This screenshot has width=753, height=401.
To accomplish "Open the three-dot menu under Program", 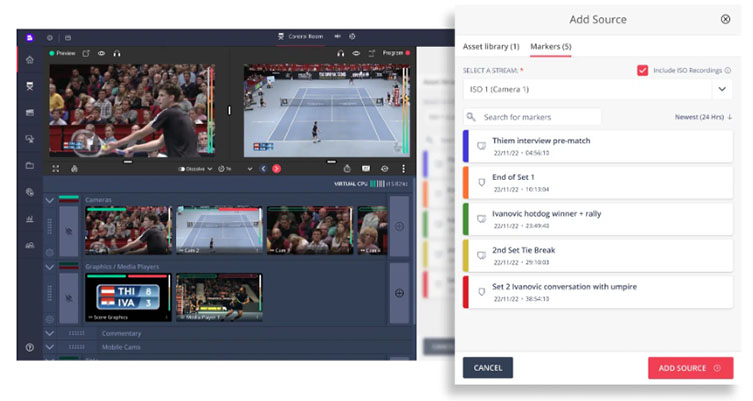I will pyautogui.click(x=403, y=169).
